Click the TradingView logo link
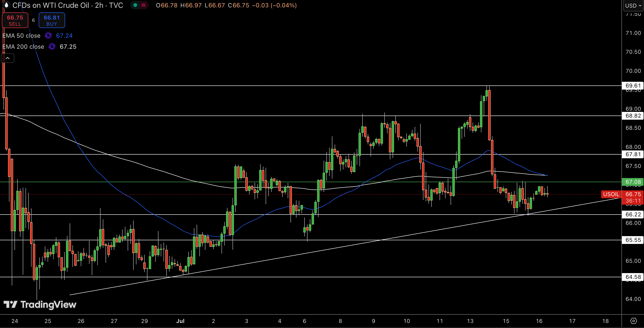The image size is (644, 328). (40, 305)
